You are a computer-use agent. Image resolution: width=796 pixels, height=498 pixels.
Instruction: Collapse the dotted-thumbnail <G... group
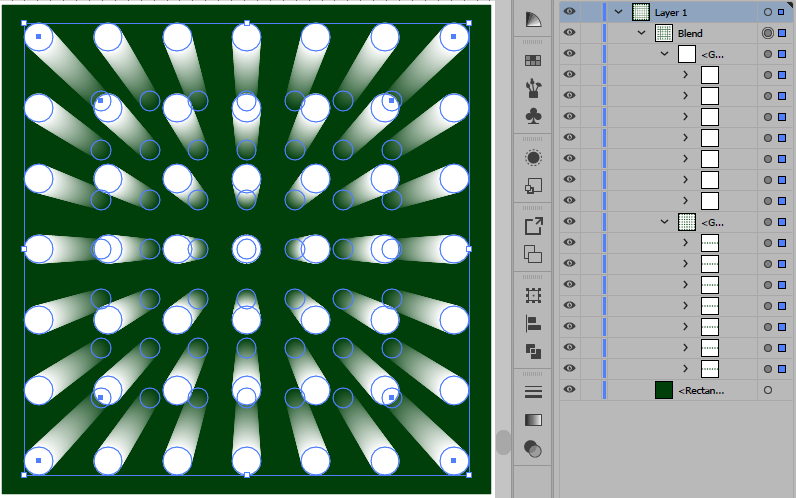(665, 222)
